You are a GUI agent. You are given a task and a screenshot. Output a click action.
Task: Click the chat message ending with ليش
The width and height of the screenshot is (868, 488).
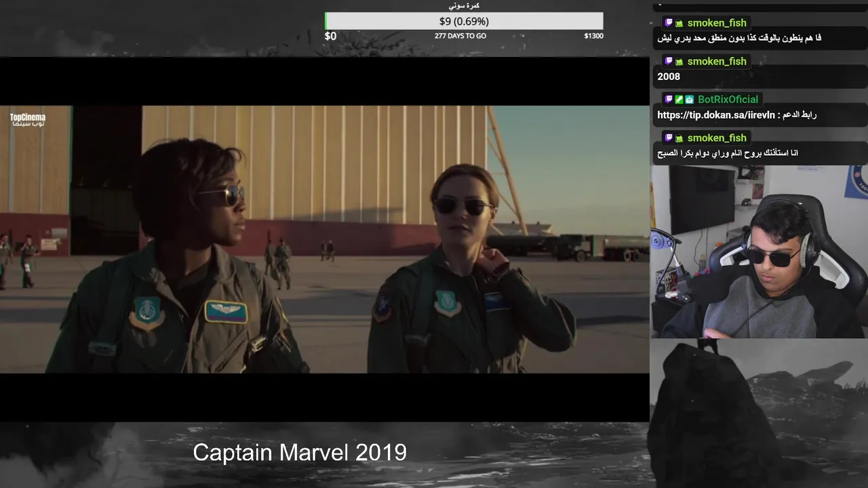(x=739, y=38)
